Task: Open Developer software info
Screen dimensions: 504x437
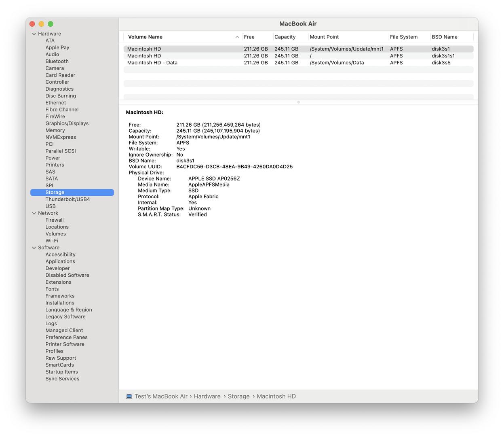Action: (x=57, y=268)
